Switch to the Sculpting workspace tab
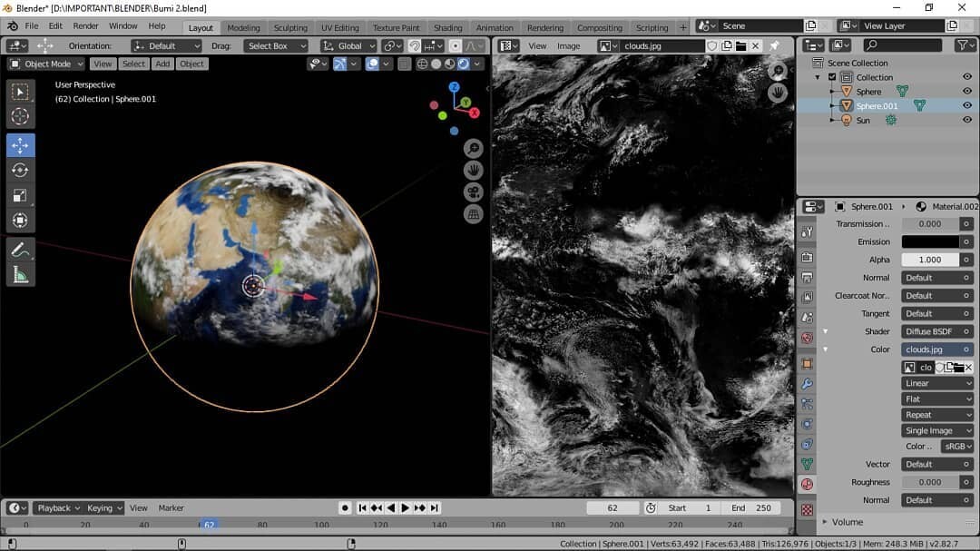Viewport: 980px width, 551px height. [x=290, y=27]
